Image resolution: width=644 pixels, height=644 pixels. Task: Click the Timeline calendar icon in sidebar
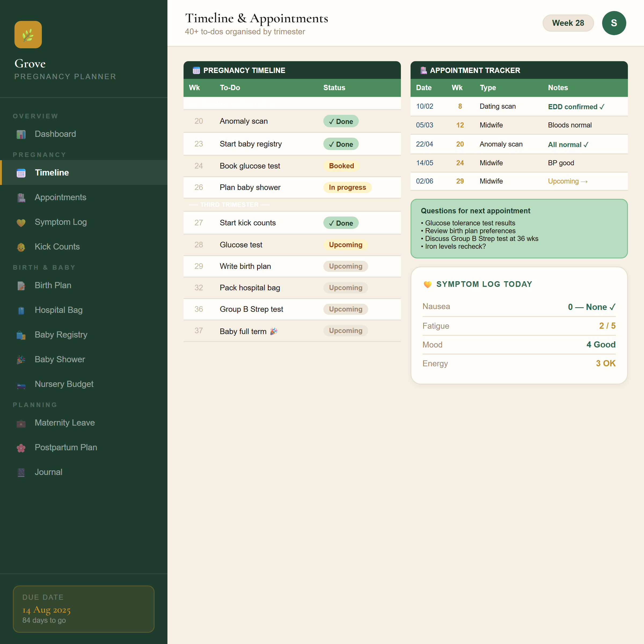click(21, 173)
